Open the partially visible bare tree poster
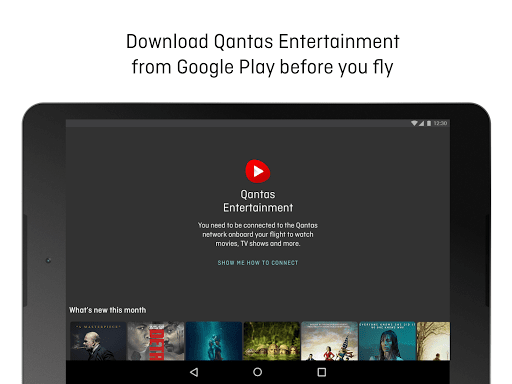The height and width of the screenshot is (384, 512). coord(433,341)
